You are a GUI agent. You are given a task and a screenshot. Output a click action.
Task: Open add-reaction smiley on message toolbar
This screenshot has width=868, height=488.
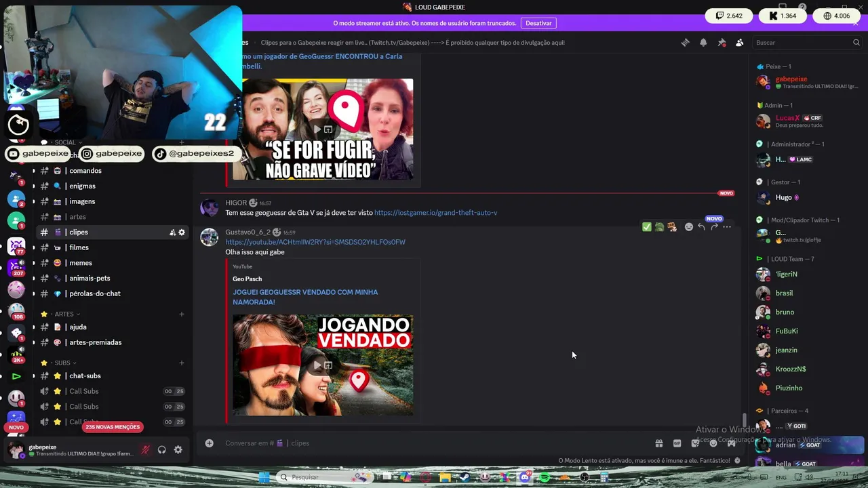(689, 227)
